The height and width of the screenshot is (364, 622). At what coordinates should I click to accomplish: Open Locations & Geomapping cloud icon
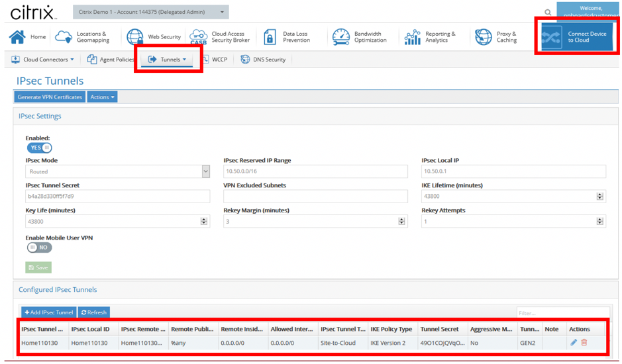tap(64, 37)
